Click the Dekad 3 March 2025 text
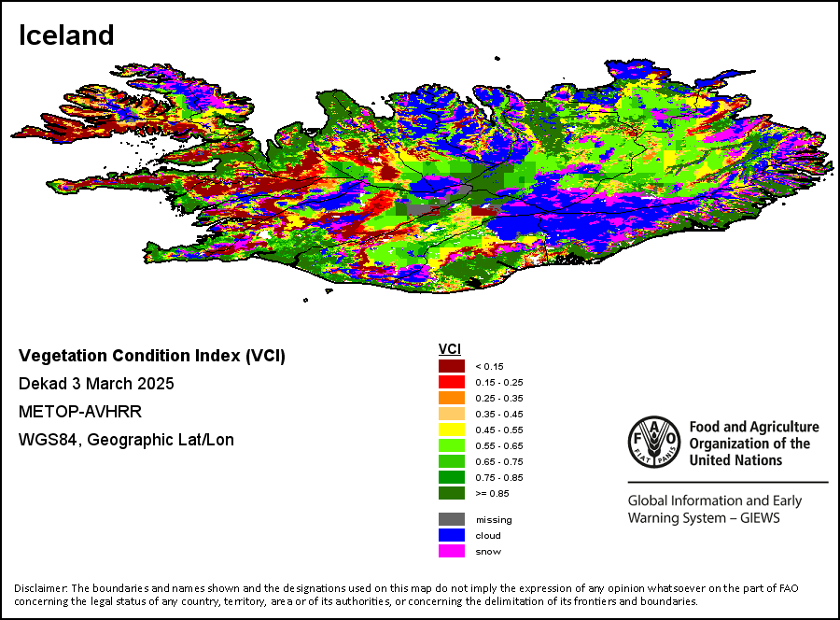Image resolution: width=840 pixels, height=620 pixels. pyautogui.click(x=96, y=384)
